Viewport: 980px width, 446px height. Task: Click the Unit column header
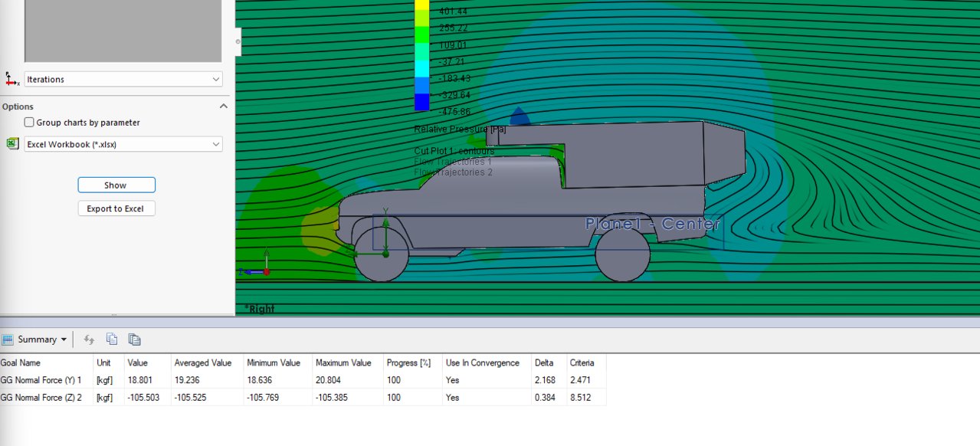[103, 362]
